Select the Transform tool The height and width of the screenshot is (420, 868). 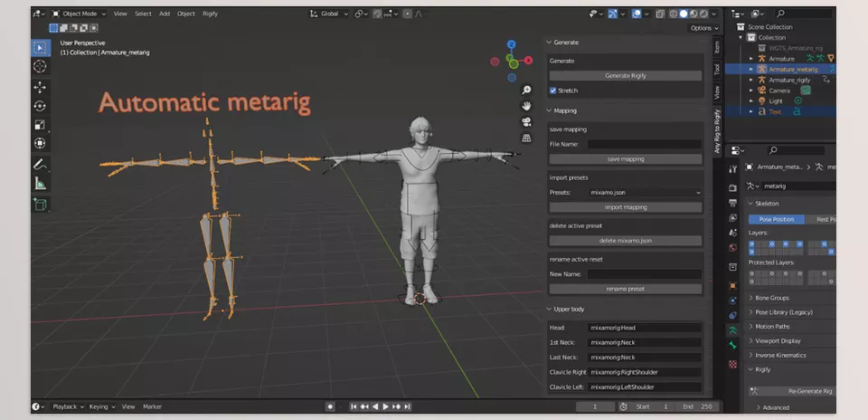(x=41, y=144)
